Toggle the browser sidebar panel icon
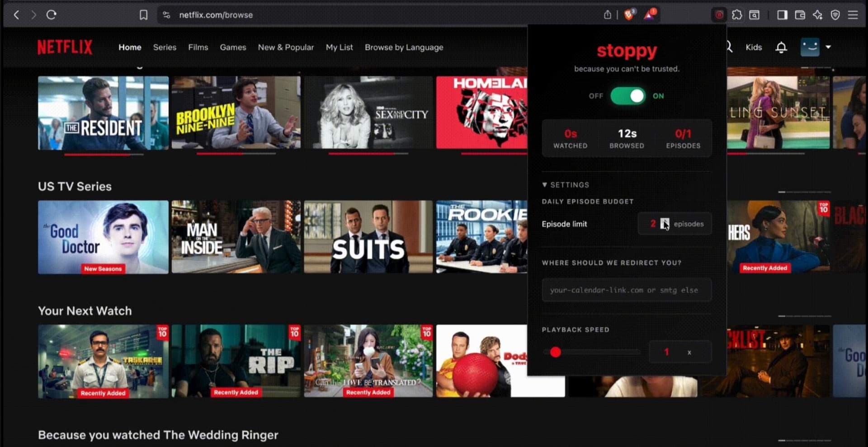868x447 pixels. click(x=782, y=15)
